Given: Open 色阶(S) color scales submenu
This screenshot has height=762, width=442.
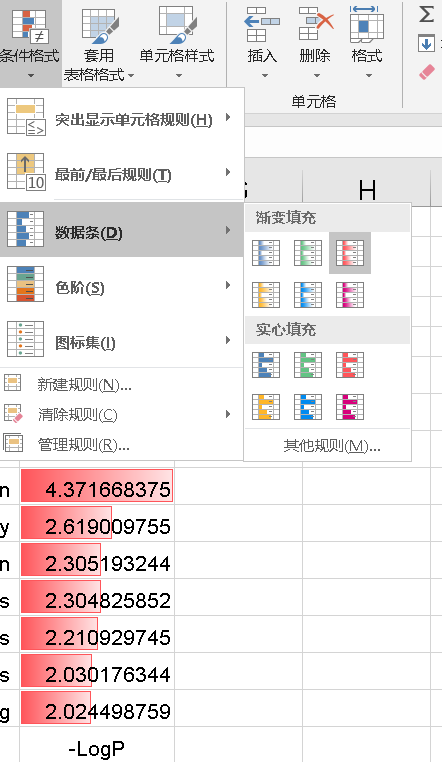Looking at the screenshot, I should pyautogui.click(x=121, y=286).
